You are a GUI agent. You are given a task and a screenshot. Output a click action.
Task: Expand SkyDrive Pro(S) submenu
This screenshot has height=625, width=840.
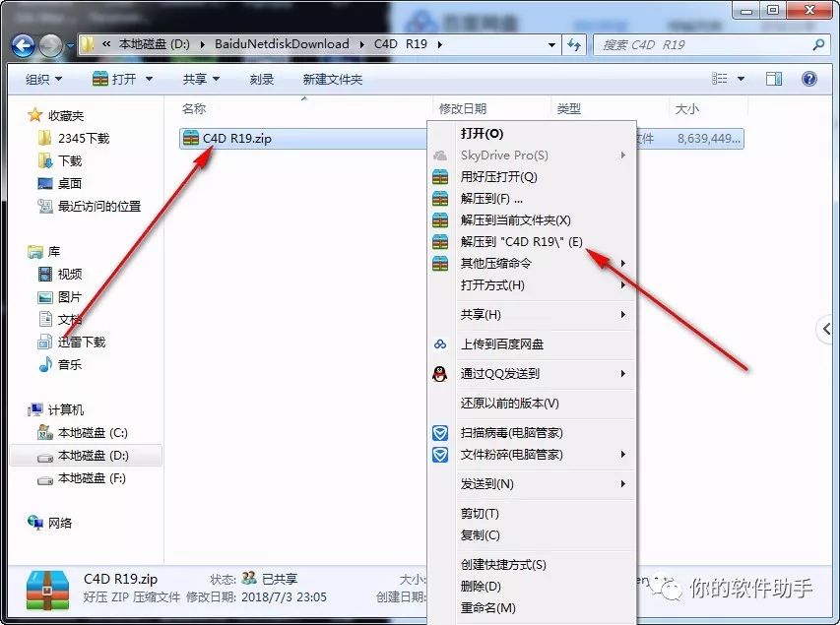(x=532, y=156)
